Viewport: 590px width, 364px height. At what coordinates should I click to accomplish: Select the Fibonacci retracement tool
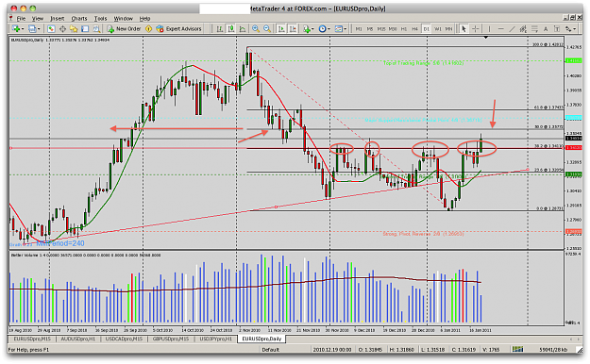point(534,29)
